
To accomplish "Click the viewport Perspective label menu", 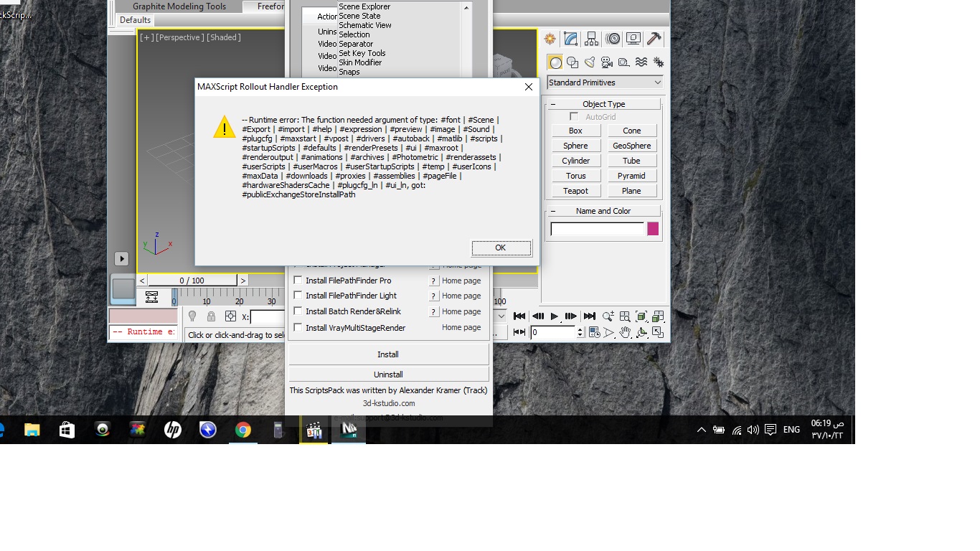I will tap(179, 37).
